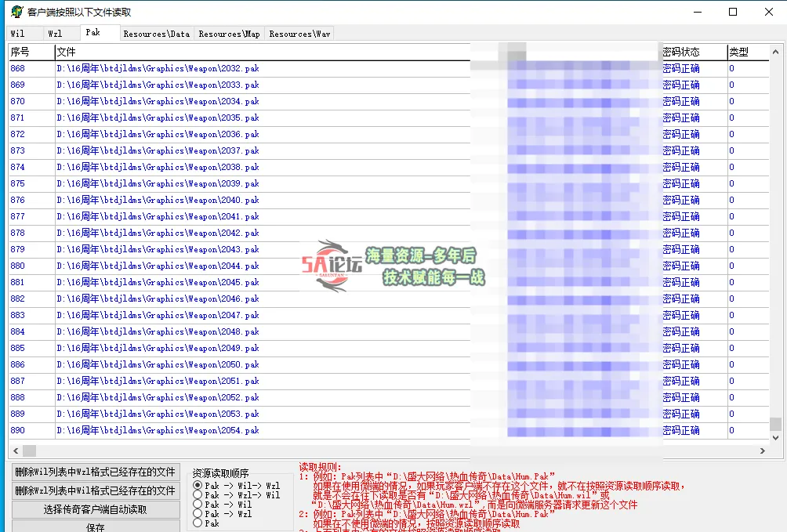The width and height of the screenshot is (787, 532).
Task: Select row with Weapon\2050.pak
Action: (389, 364)
